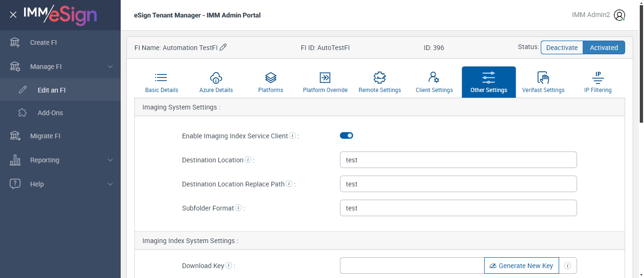Screen dimensions: 644x278
Task: Open the IMM Admin2 user profile icon
Action: pyautogui.click(x=619, y=15)
